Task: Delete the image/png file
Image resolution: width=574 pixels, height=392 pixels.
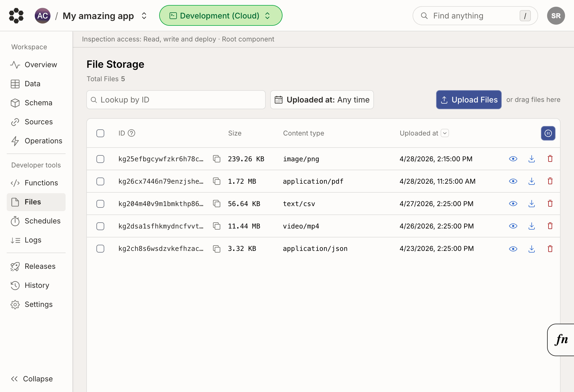Action: (x=550, y=159)
